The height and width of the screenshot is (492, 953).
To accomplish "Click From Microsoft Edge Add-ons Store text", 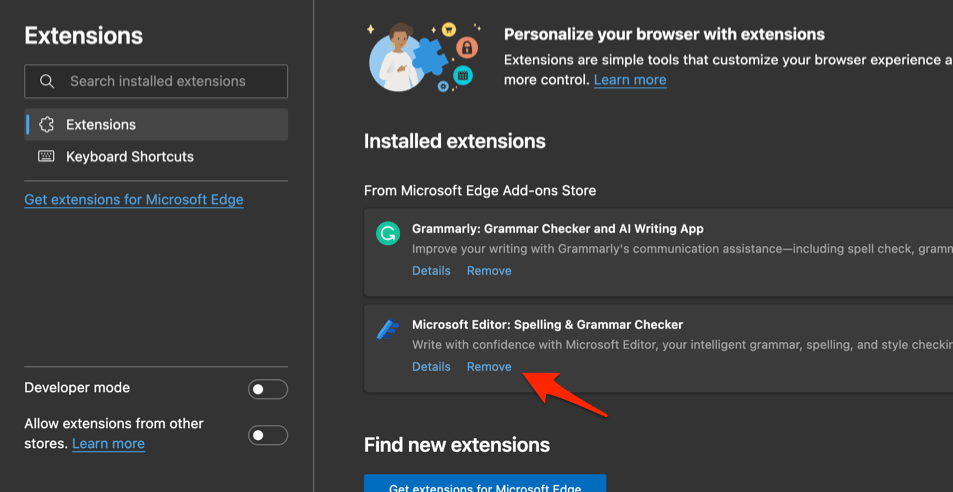I will [x=480, y=191].
